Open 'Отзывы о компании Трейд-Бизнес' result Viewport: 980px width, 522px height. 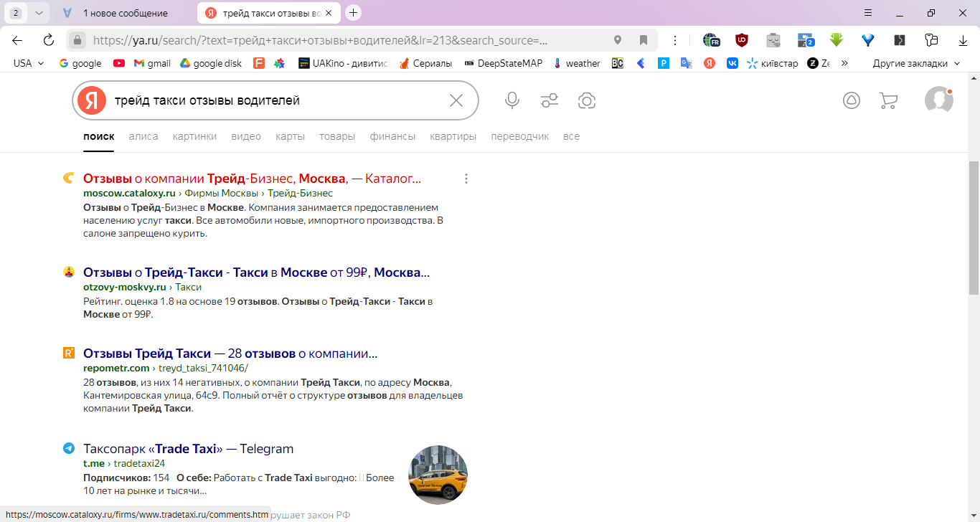pos(253,179)
